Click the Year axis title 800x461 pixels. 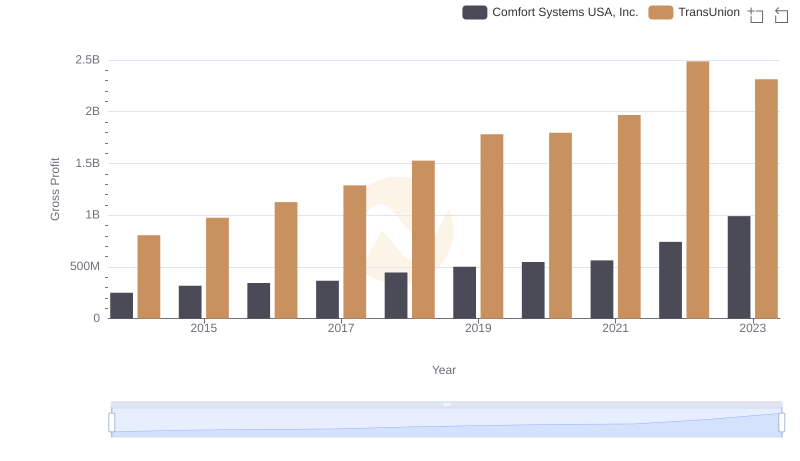(444, 370)
